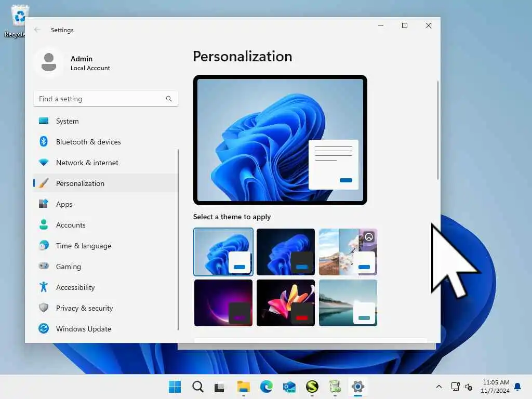Screen dimensions: 532x399
Task: Click the muted volume tray icon
Action: pos(469,387)
